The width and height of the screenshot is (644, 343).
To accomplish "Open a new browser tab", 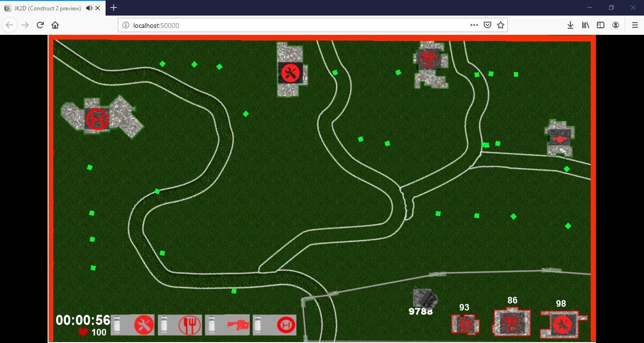I will coord(114,8).
